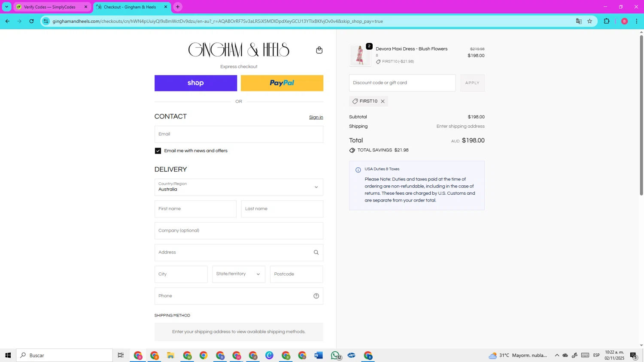Click the Last name field

tap(282, 209)
